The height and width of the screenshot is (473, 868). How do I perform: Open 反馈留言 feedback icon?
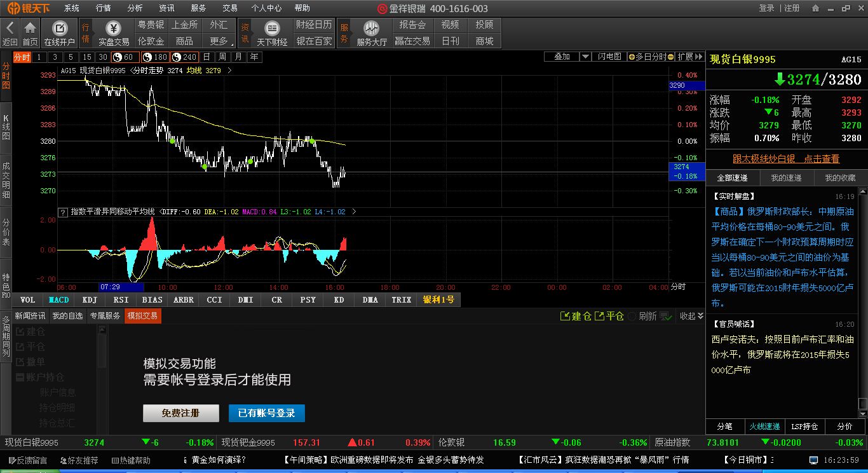12,460
